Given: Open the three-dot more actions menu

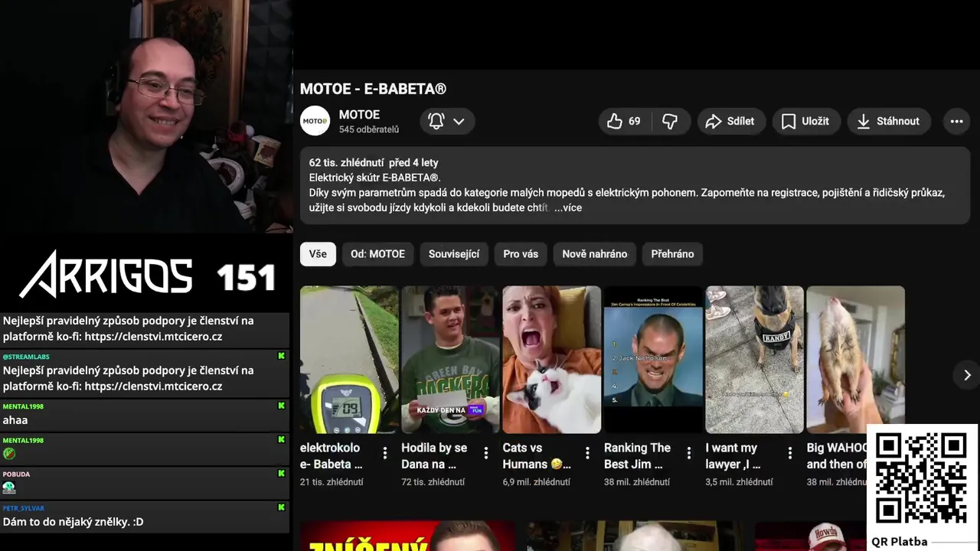Looking at the screenshot, I should [956, 121].
